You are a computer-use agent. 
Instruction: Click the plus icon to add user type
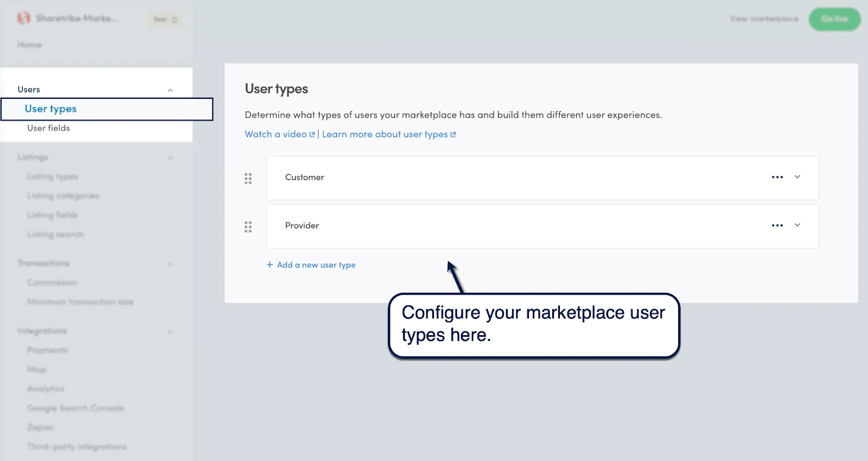270,265
